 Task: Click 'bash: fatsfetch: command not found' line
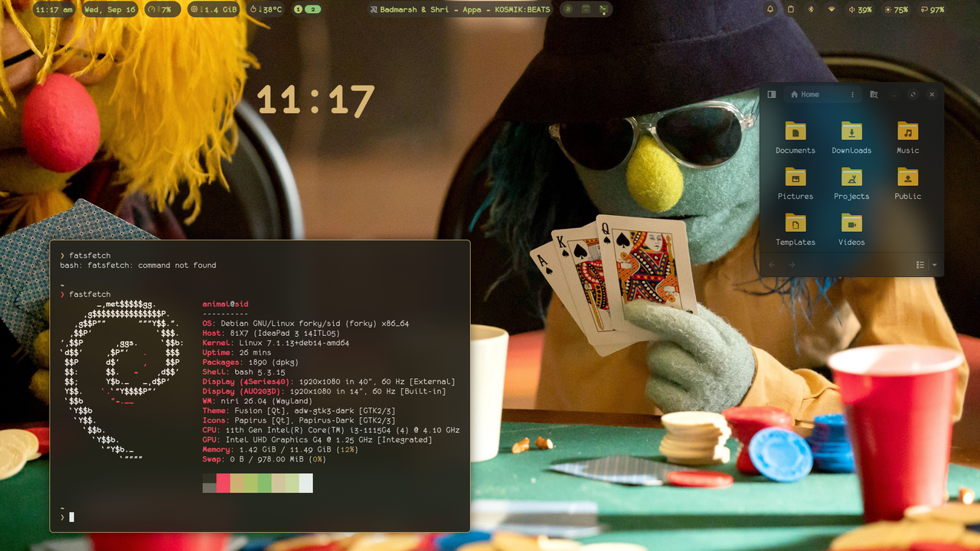[138, 266]
